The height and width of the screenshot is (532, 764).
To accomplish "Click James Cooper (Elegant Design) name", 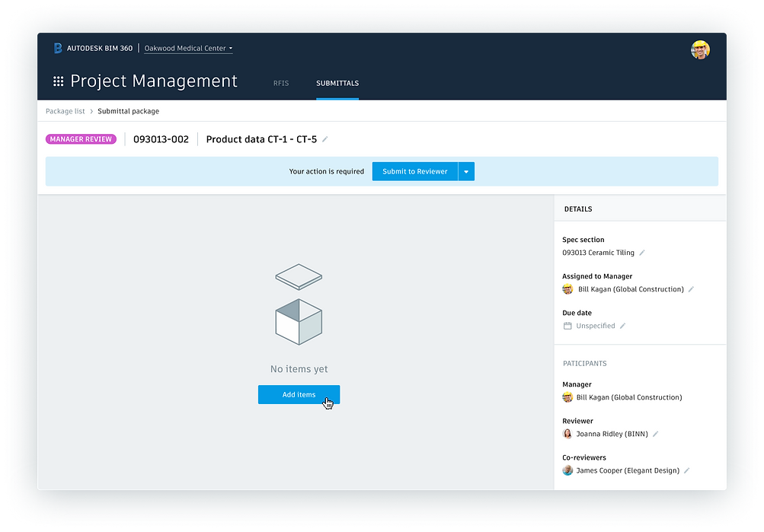I will 628,470.
